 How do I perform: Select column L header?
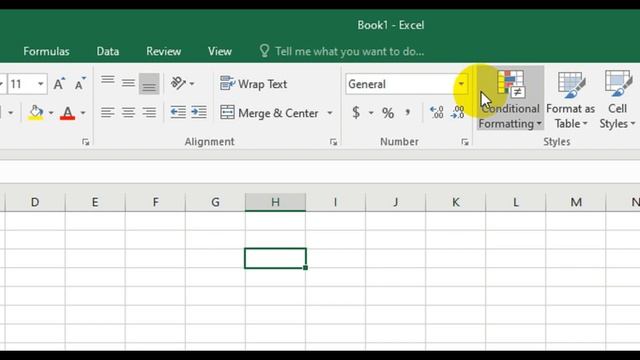(x=516, y=202)
